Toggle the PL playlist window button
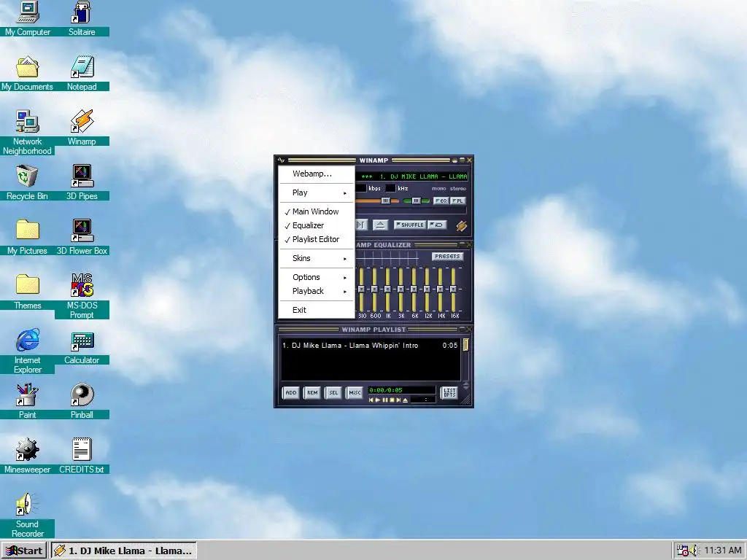The image size is (747, 560). tap(458, 201)
